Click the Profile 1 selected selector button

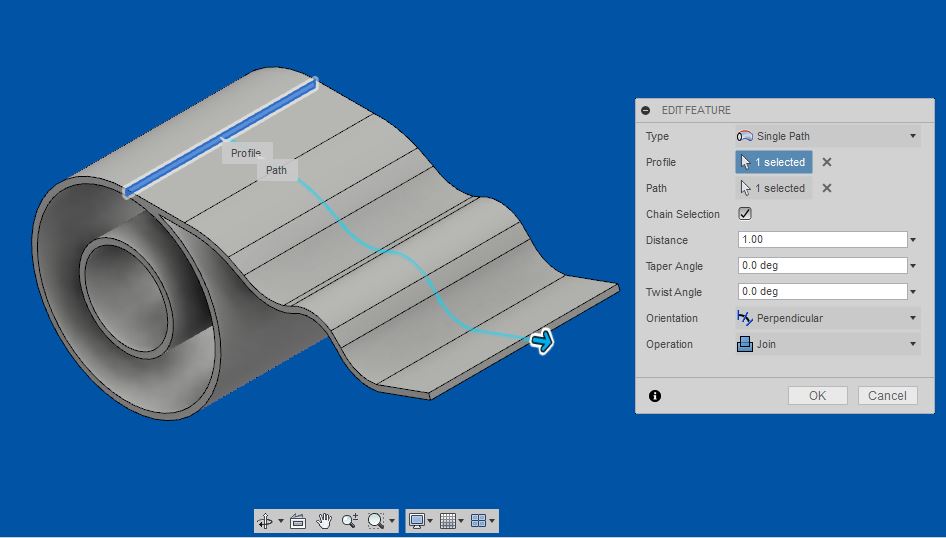pyautogui.click(x=773, y=162)
